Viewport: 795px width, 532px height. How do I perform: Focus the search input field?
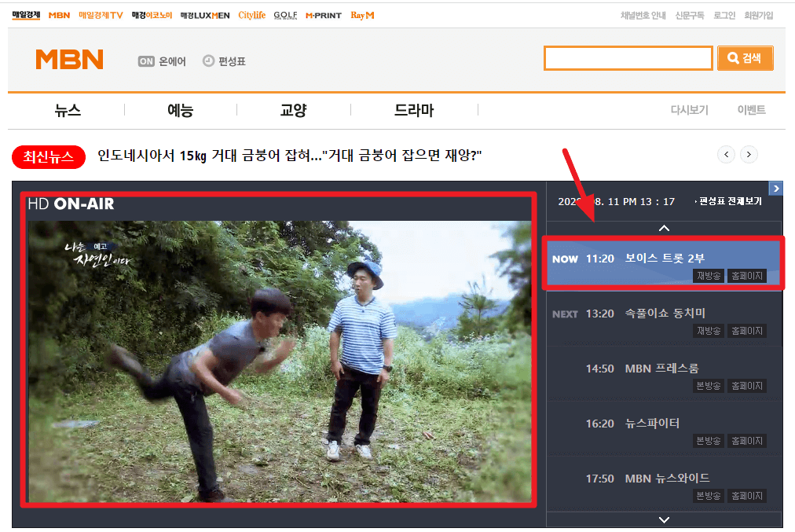point(628,58)
